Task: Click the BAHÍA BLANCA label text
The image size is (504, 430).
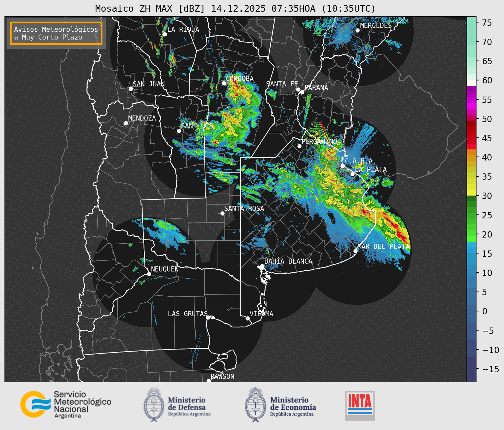Action: pos(288,261)
